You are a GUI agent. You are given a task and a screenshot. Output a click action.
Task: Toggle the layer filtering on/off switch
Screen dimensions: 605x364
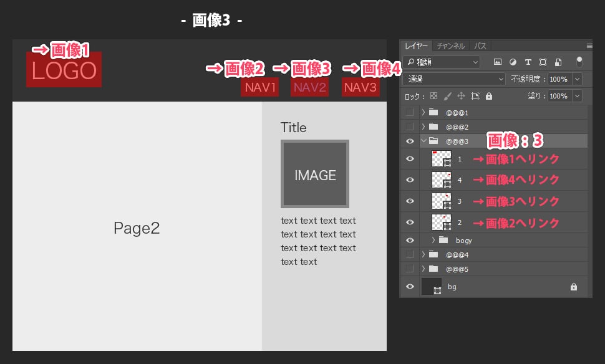tap(579, 62)
